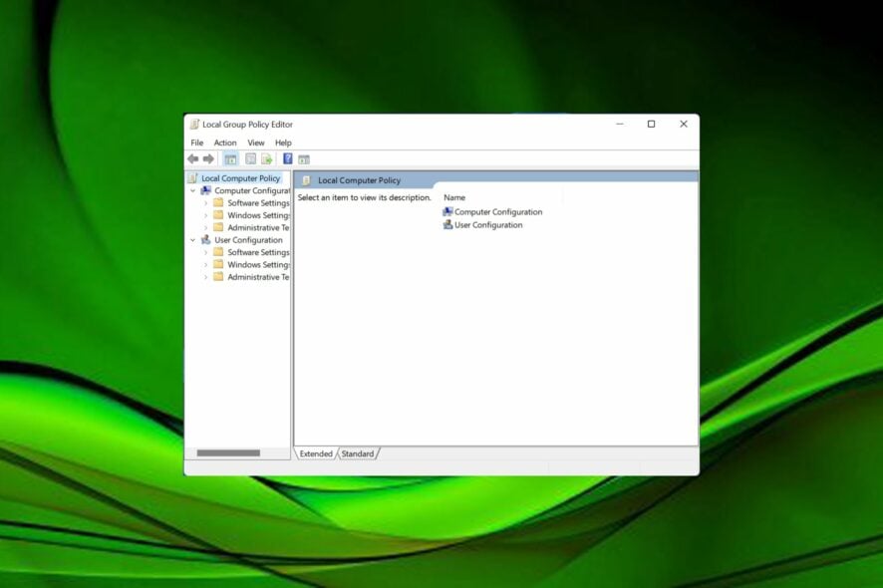The image size is (883, 588).
Task: Expand Software Settings under Computer Configuration
Action: point(206,203)
